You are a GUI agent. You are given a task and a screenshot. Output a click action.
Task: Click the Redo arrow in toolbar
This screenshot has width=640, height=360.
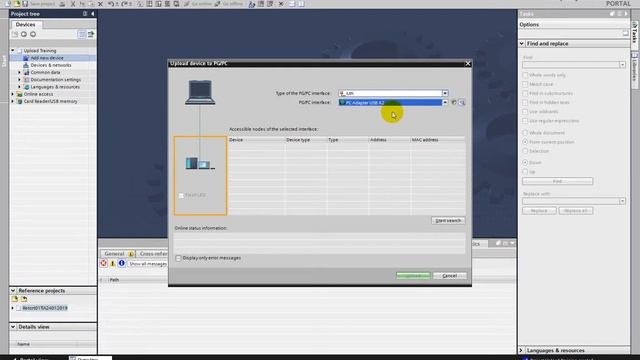tap(124, 4)
